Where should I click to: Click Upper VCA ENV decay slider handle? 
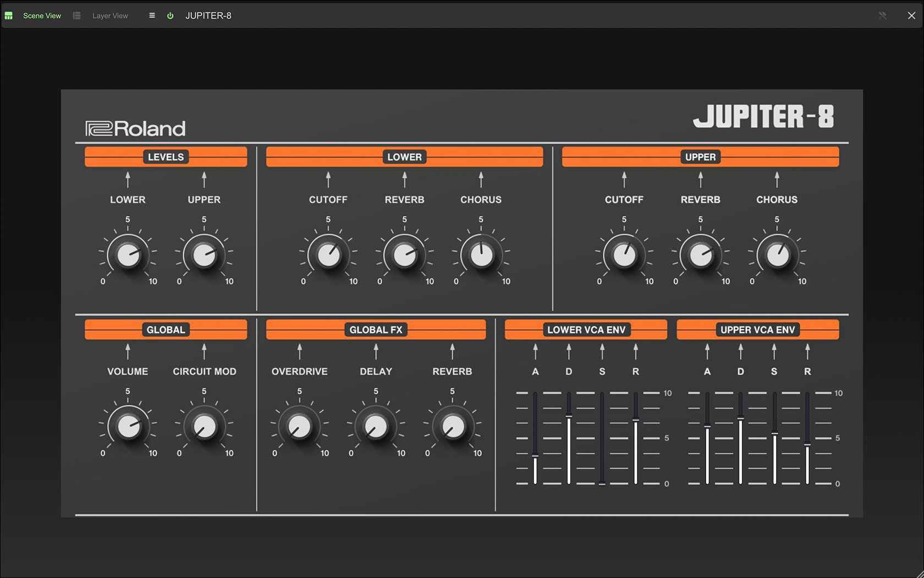[741, 419]
